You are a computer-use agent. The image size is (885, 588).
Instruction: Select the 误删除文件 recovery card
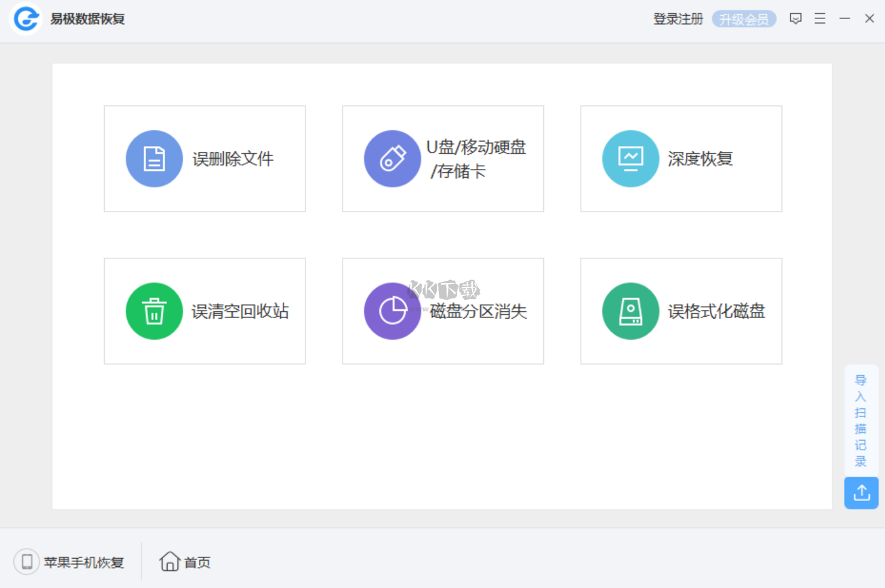pos(205,159)
